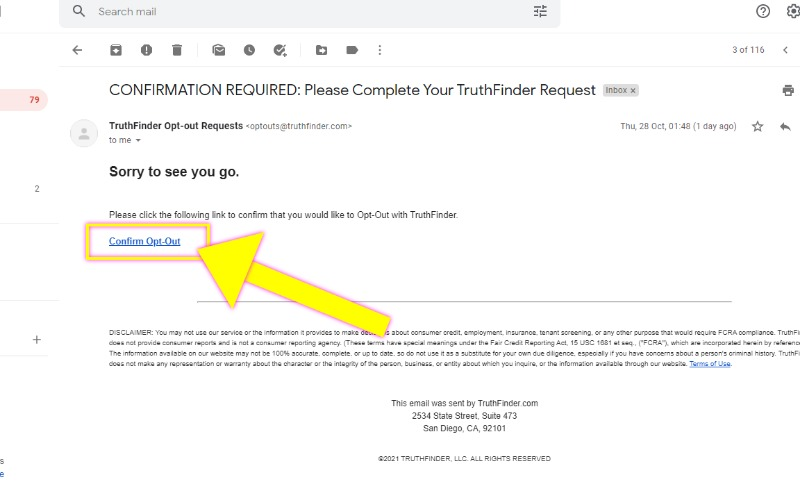Mark the email as unread
800x500 pixels.
click(x=219, y=50)
